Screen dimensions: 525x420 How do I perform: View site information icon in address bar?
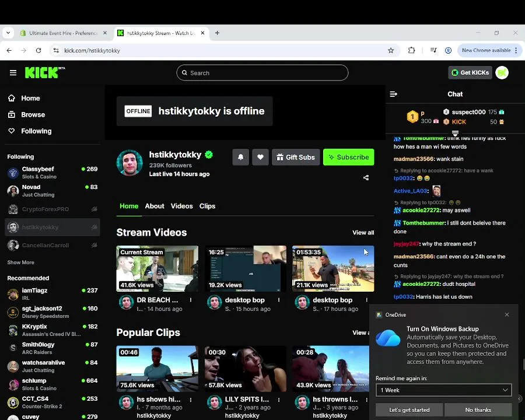point(56,51)
